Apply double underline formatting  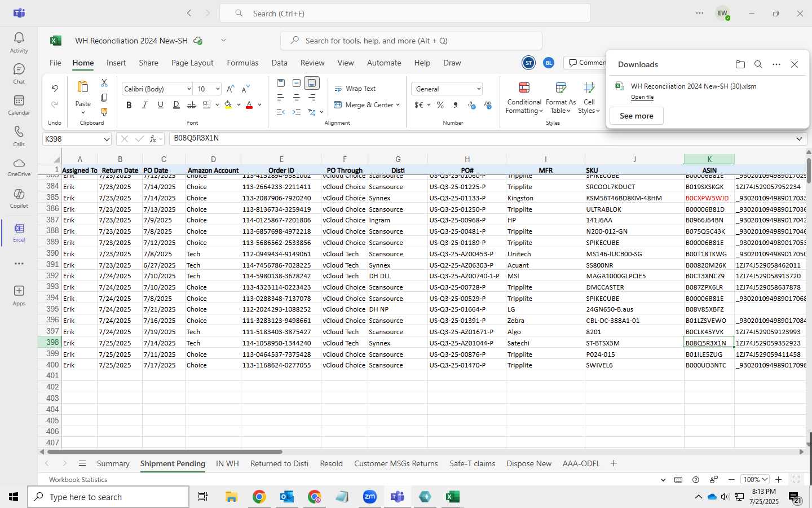point(176,105)
